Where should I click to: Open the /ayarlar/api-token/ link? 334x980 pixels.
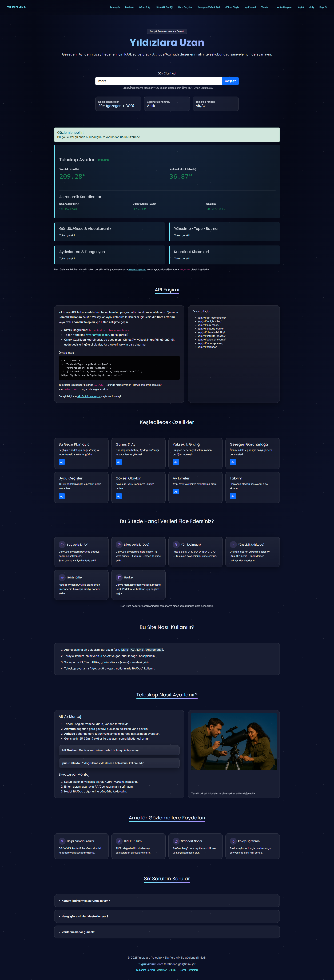tap(98, 335)
